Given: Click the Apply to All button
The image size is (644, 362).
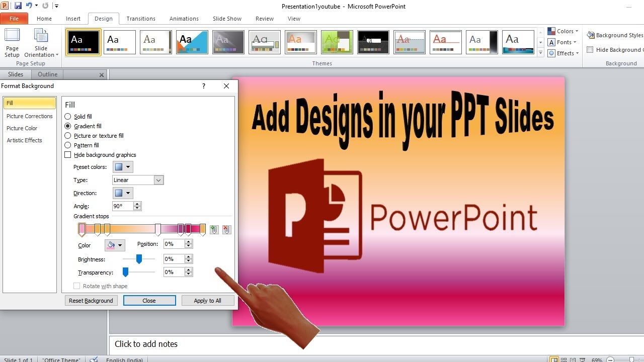Looking at the screenshot, I should point(208,301).
